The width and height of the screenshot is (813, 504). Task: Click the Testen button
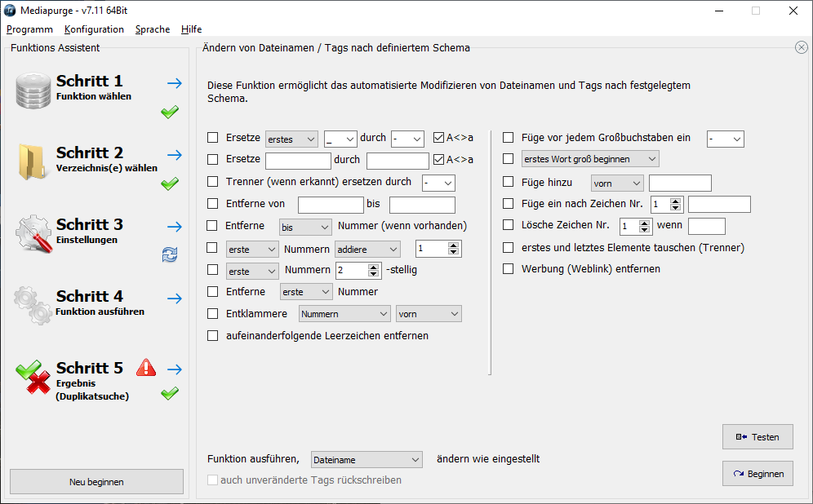pos(757,437)
